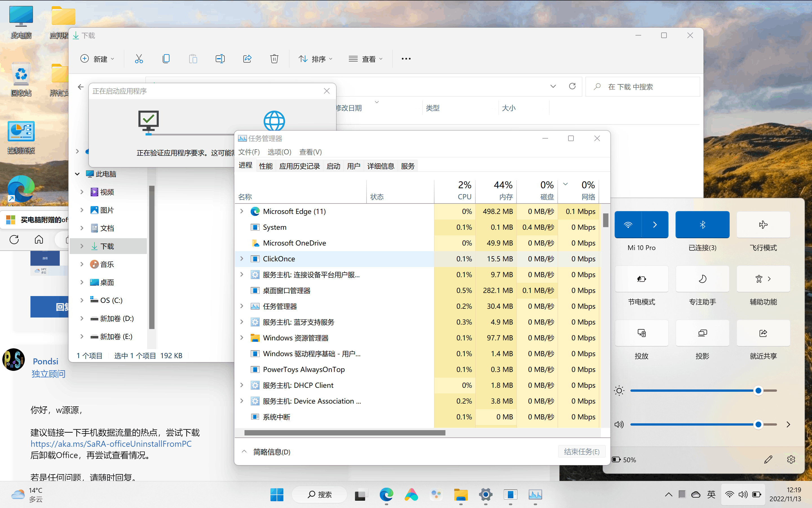Viewport: 812px width, 508px height.
Task: Click the back arrow in File Explorer
Action: pyautogui.click(x=81, y=87)
